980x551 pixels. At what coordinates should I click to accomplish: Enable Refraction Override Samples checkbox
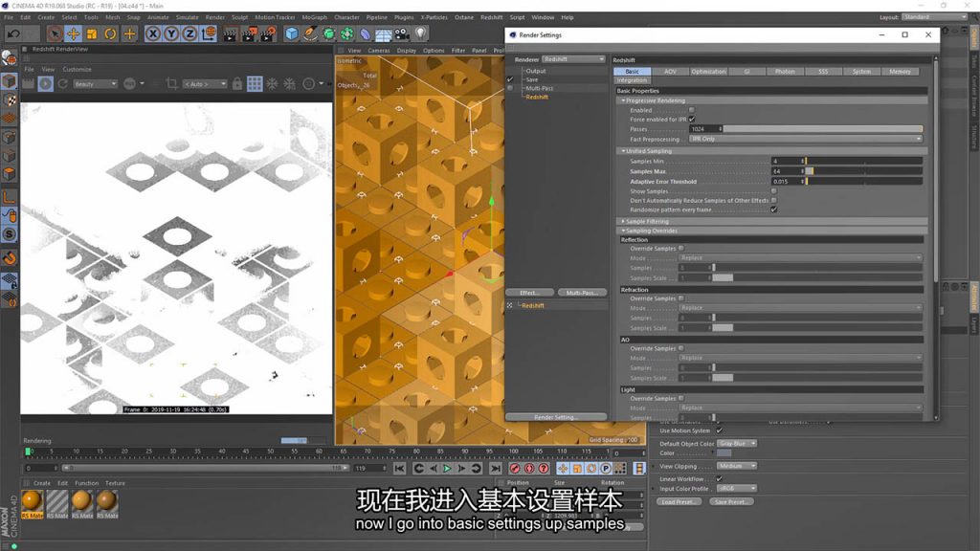pos(681,298)
